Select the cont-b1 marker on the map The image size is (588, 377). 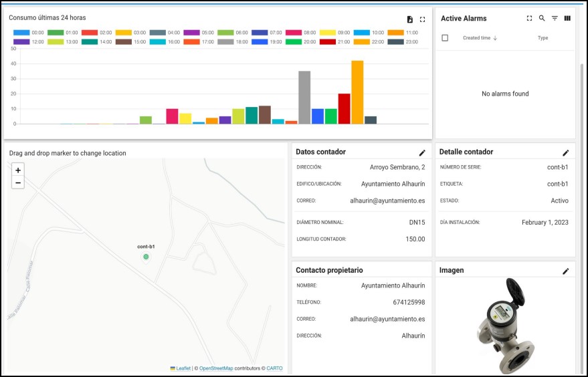(x=146, y=257)
